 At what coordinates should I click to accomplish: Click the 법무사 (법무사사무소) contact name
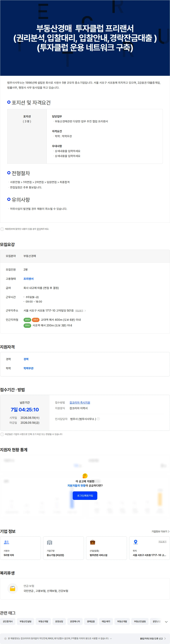click(83, 419)
